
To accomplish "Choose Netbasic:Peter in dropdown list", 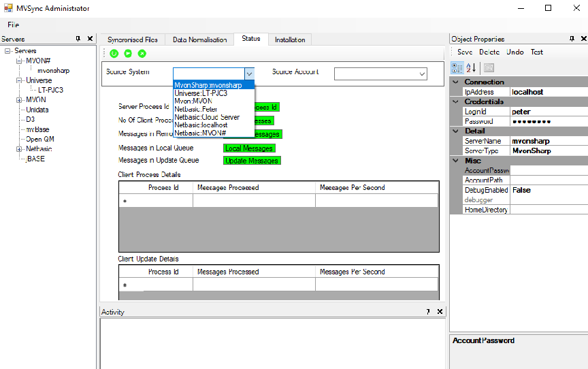I will click(214, 109).
